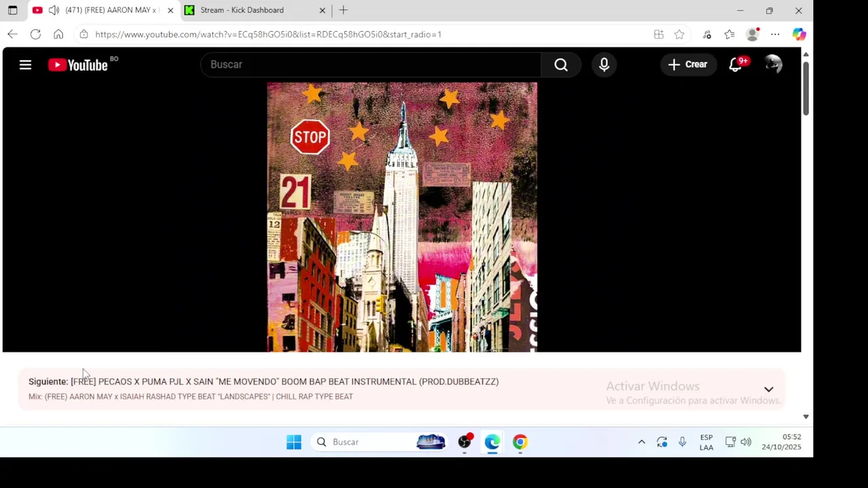Viewport: 868px width, 488px height.
Task: Expand the playlist panel chevron
Action: (x=768, y=389)
